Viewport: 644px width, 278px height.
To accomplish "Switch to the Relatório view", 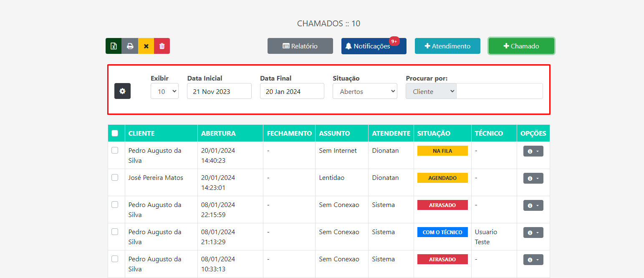I will pyautogui.click(x=300, y=46).
